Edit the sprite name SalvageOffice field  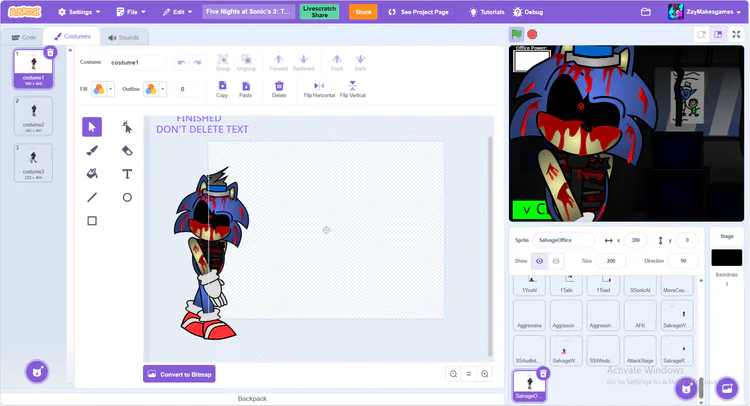(x=564, y=240)
